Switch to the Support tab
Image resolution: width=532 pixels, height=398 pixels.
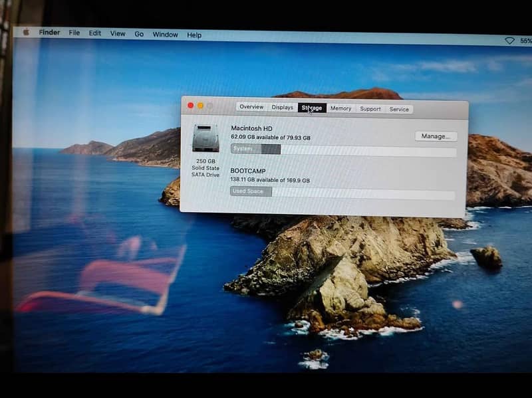coord(370,109)
